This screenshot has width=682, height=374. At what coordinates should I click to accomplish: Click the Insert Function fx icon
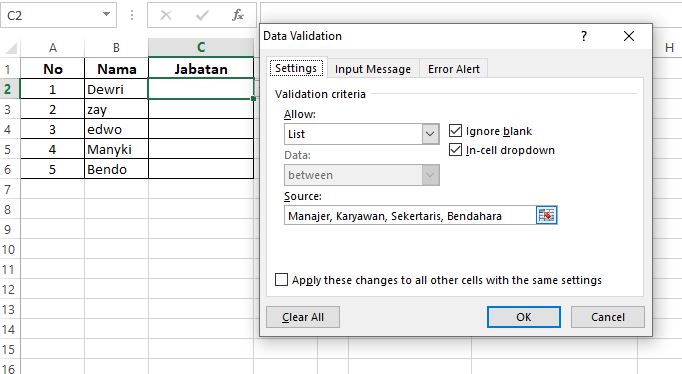pyautogui.click(x=237, y=15)
